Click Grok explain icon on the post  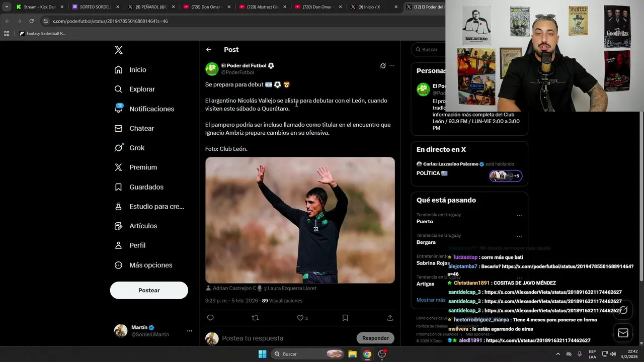tap(383, 66)
